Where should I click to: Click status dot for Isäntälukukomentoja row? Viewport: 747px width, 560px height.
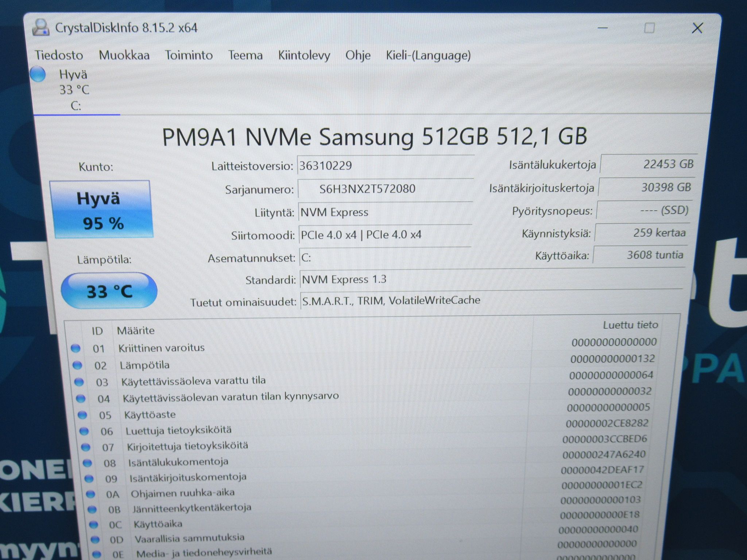(x=87, y=463)
